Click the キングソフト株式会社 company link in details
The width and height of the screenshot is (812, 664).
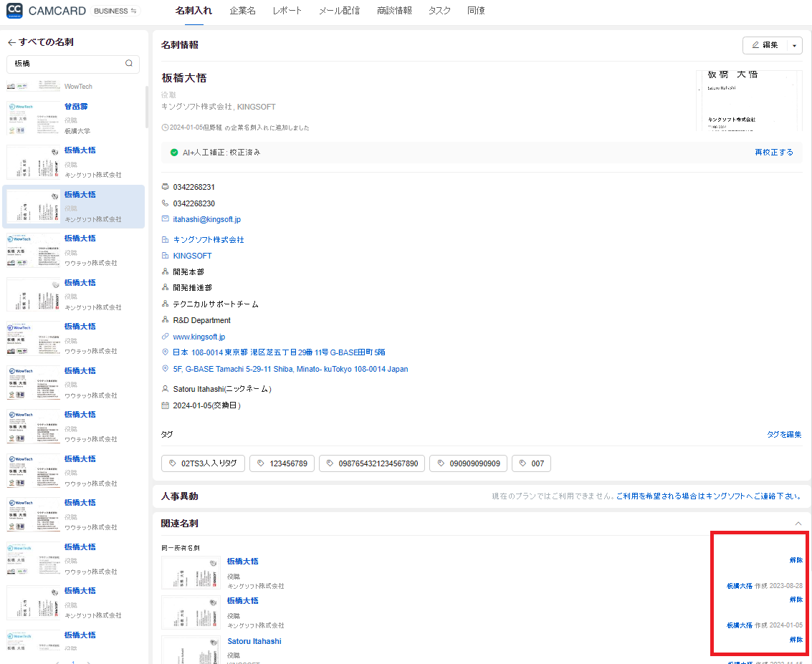tap(208, 240)
